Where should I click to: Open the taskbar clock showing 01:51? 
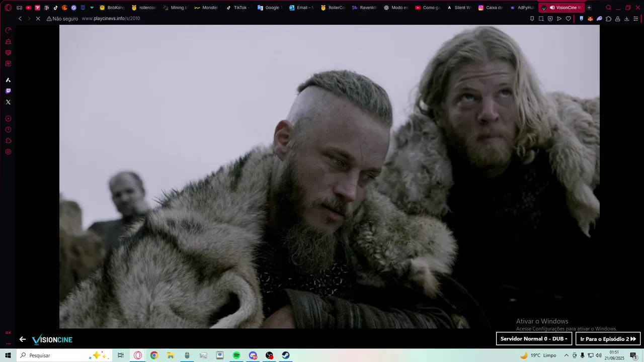click(x=614, y=355)
